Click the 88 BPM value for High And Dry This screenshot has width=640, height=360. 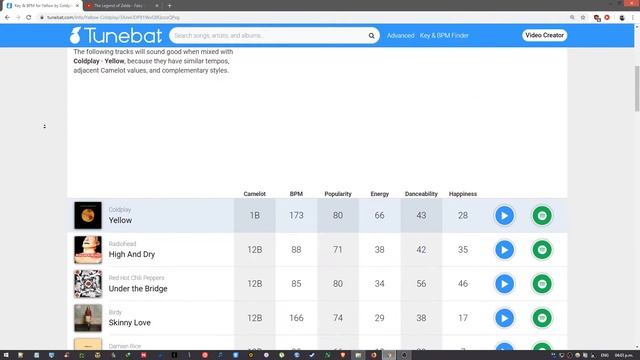296,250
